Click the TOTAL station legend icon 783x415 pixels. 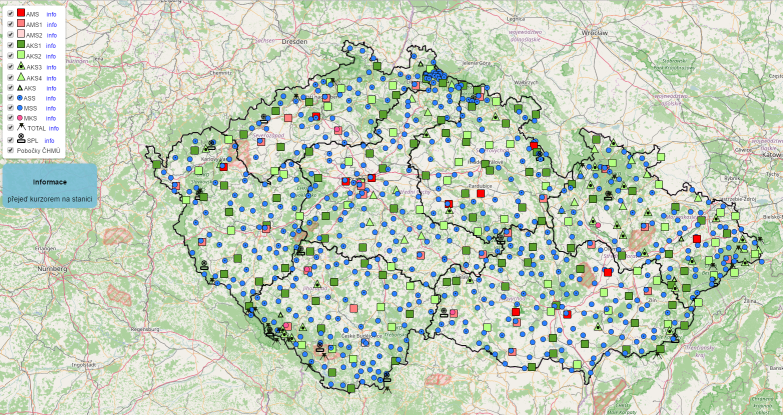point(21,129)
